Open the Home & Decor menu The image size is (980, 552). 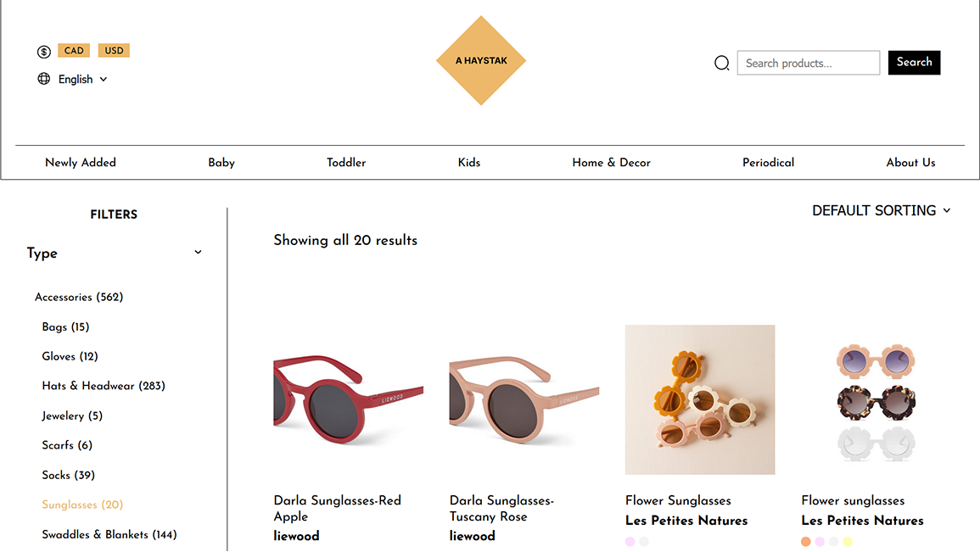click(x=611, y=163)
